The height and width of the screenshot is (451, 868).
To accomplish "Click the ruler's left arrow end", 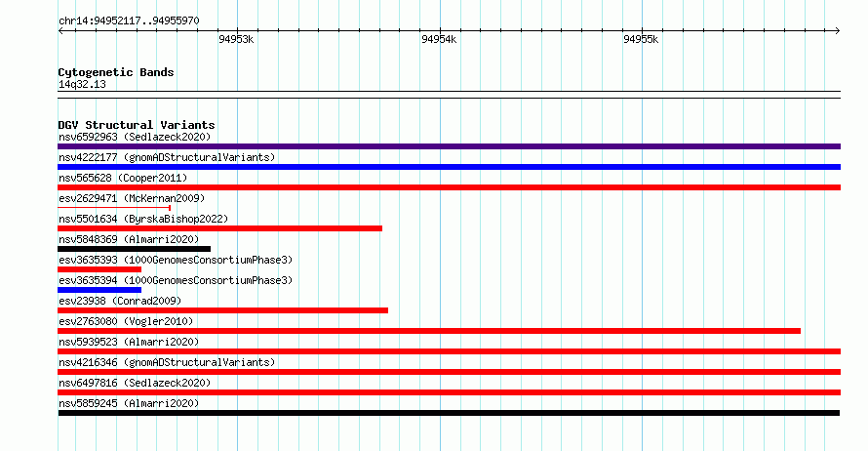I will click(60, 31).
